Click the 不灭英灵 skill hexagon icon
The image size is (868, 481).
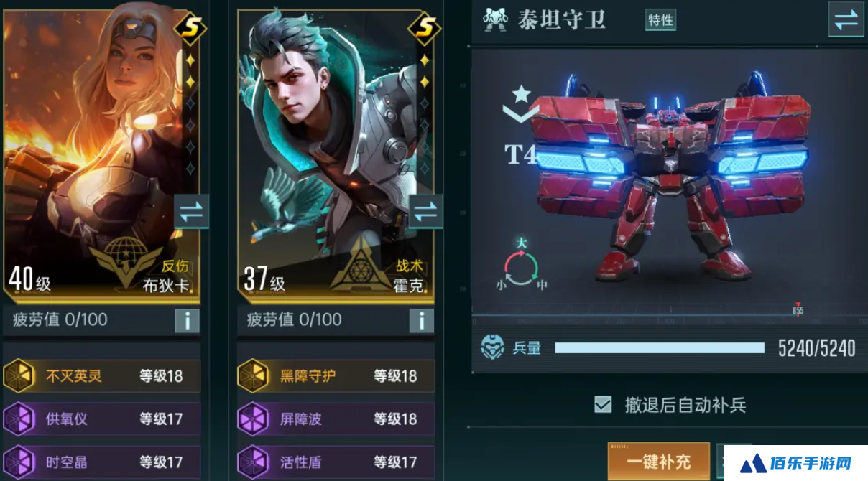18,375
